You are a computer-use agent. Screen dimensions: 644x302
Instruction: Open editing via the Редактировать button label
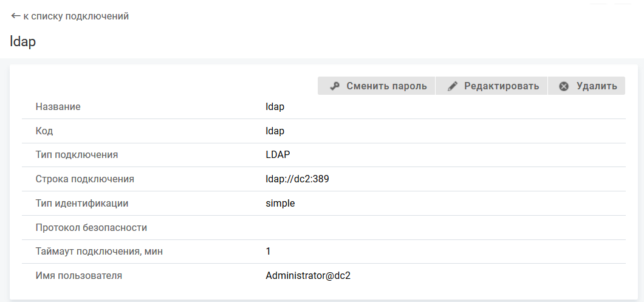tap(501, 86)
